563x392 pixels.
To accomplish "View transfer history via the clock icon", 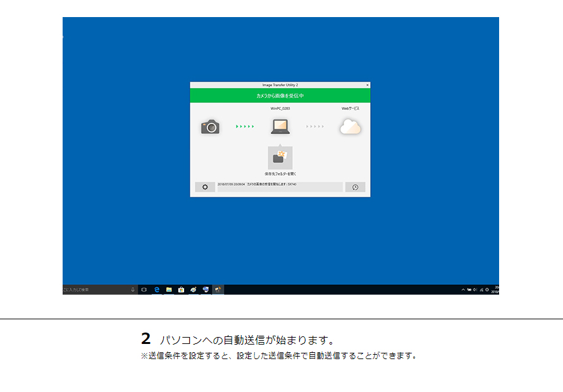I will [356, 187].
